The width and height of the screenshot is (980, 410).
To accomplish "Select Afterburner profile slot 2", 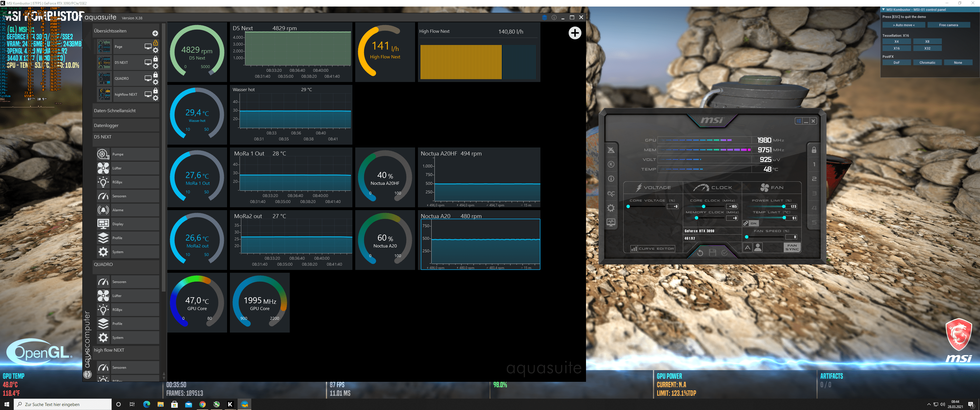I will [814, 179].
